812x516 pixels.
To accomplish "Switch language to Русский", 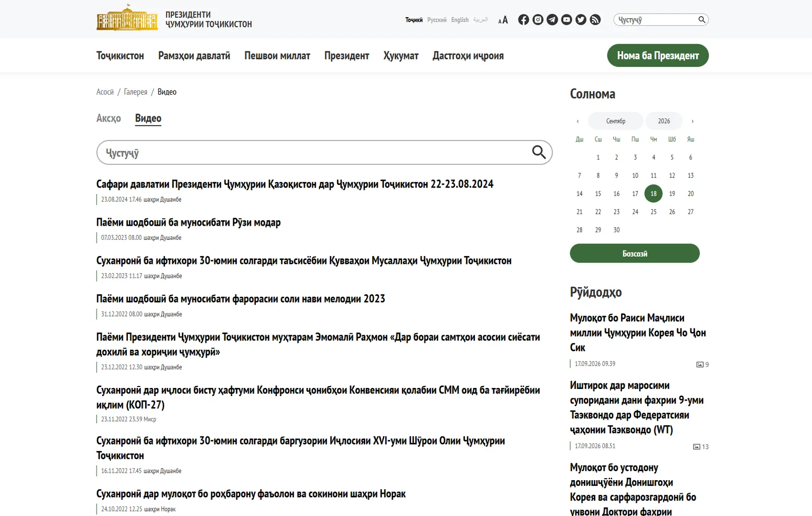I will 437,20.
